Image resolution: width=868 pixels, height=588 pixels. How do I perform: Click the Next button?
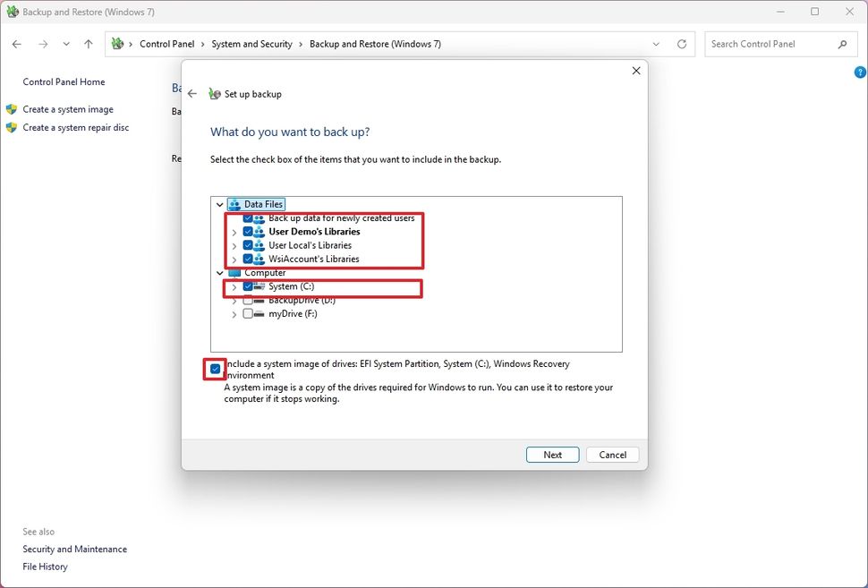(552, 455)
